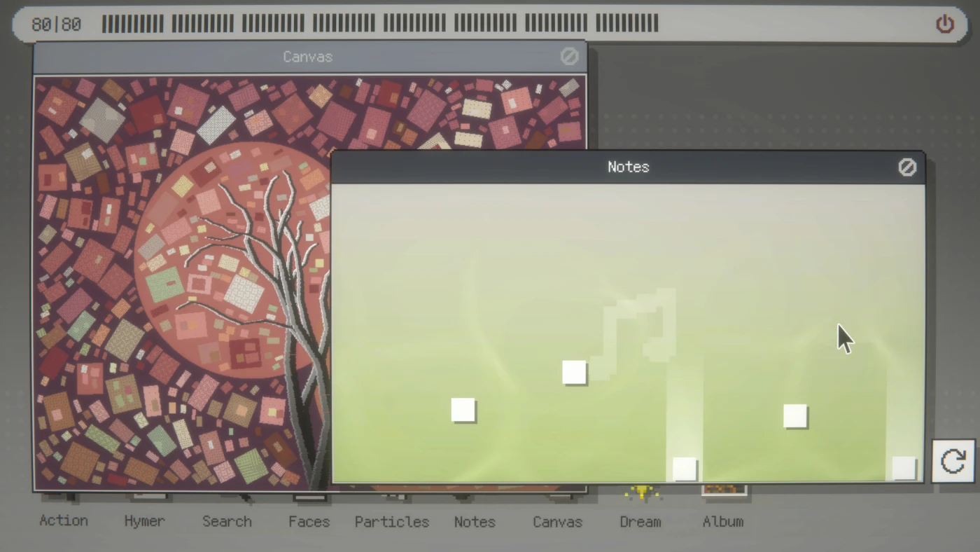
Task: Open the Action app from the taskbar
Action: click(64, 520)
